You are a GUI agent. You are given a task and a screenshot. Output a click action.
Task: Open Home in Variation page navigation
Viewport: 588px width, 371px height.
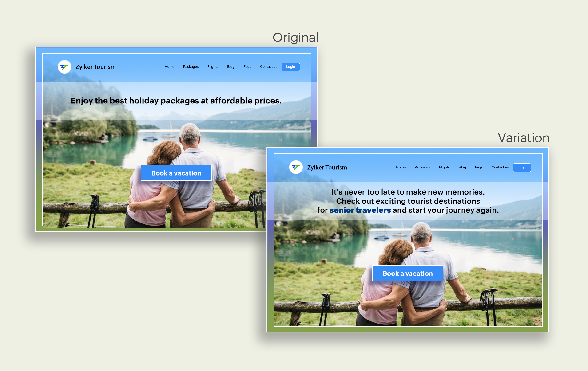click(x=401, y=167)
